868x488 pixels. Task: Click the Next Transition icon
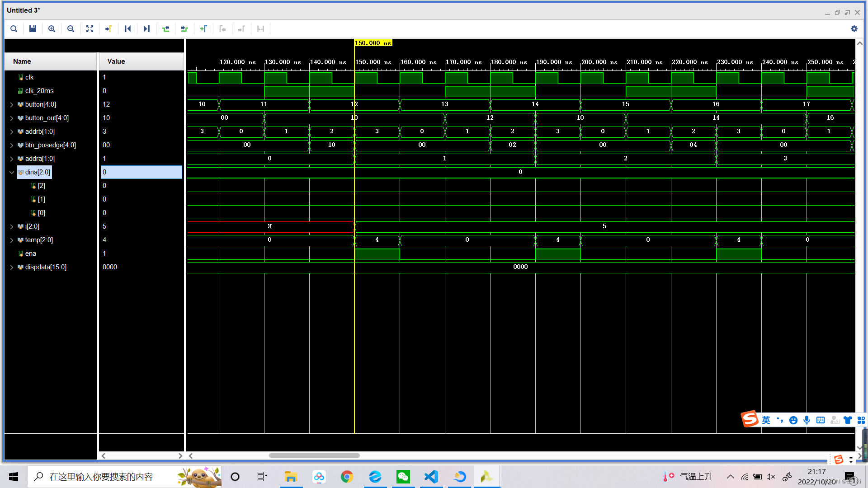[x=184, y=29]
